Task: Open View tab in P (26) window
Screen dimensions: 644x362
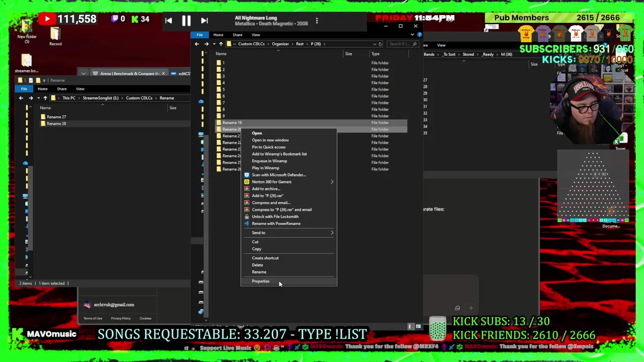Action: click(256, 35)
